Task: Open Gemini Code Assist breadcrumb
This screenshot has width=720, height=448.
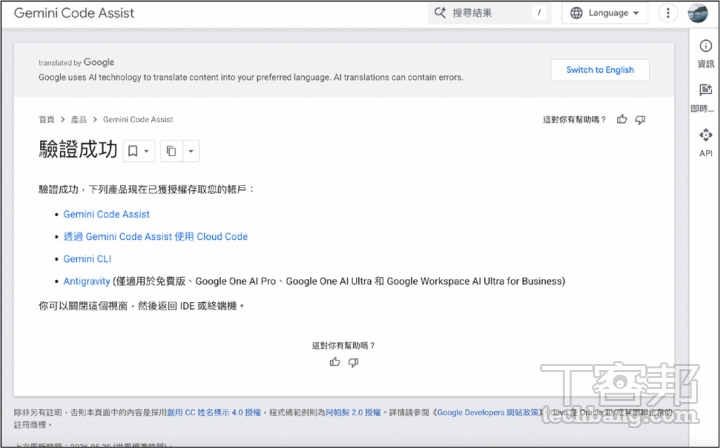Action: pos(138,119)
